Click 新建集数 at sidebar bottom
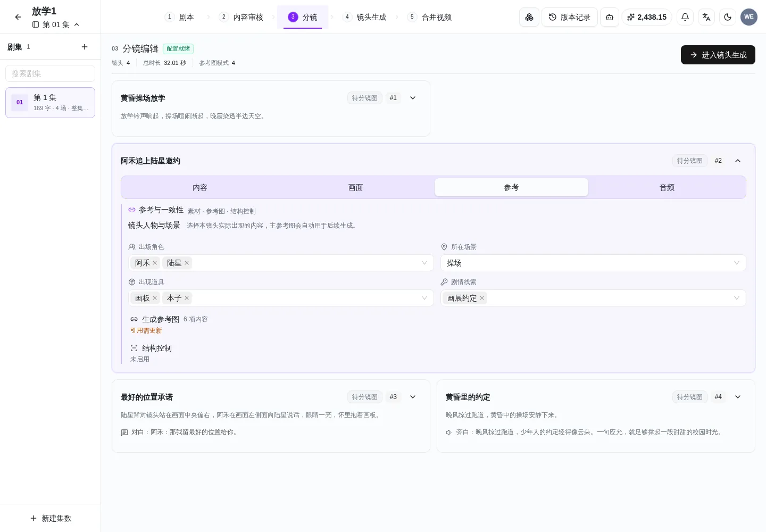Screen dimensions: 766x532 click(x=51, y=518)
